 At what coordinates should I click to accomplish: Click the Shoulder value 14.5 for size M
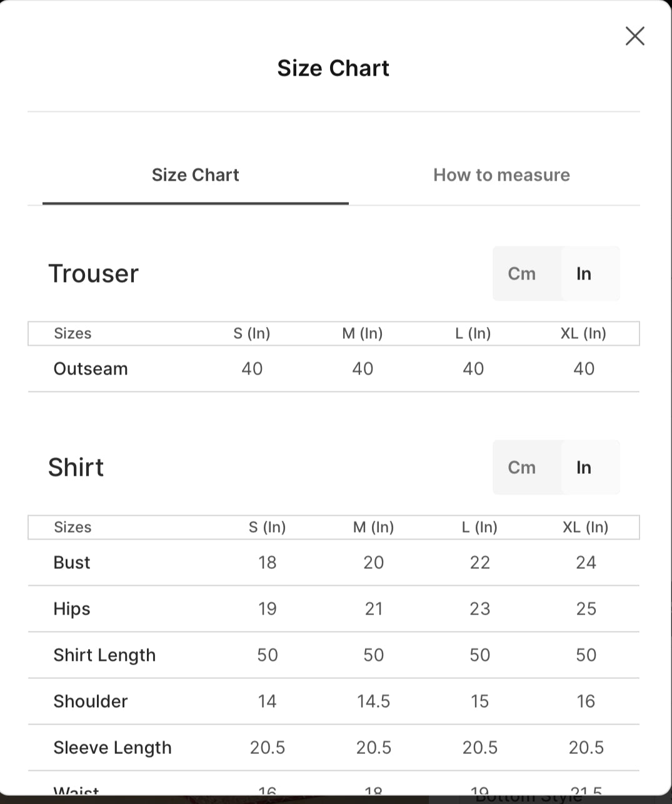coord(374,701)
